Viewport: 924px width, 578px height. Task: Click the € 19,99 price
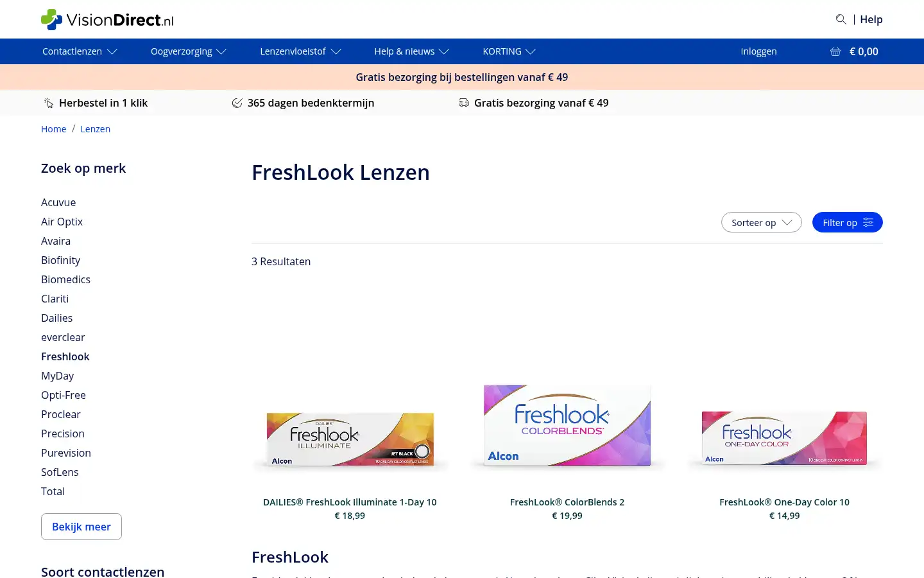click(567, 516)
